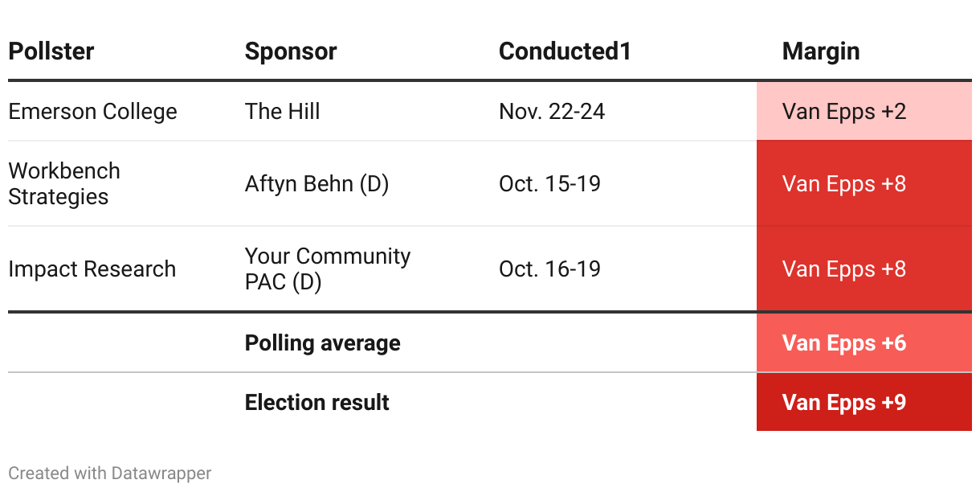980x492 pixels.
Task: Select the Sponsor column header
Action: pos(291,51)
